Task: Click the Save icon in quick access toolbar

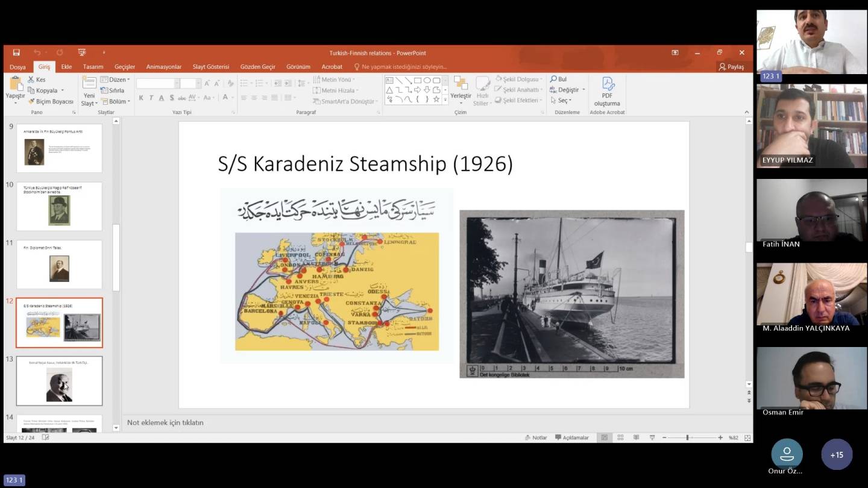Action: pyautogui.click(x=16, y=52)
